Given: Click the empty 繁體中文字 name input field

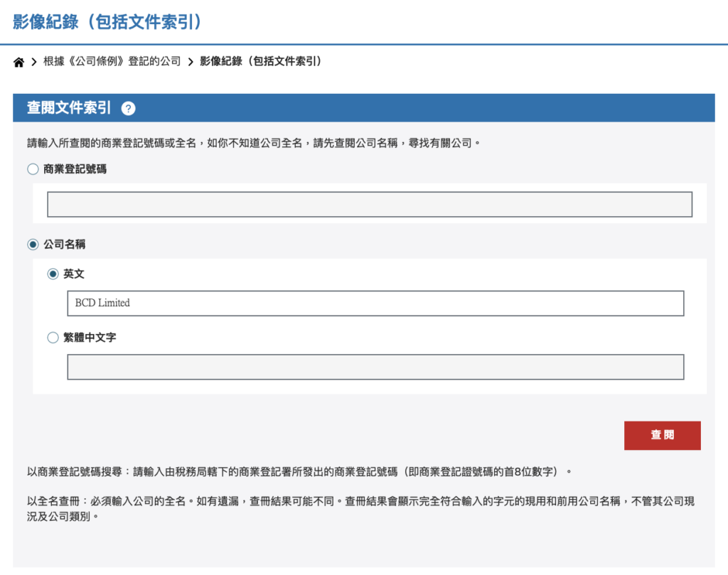Looking at the screenshot, I should click(x=375, y=367).
